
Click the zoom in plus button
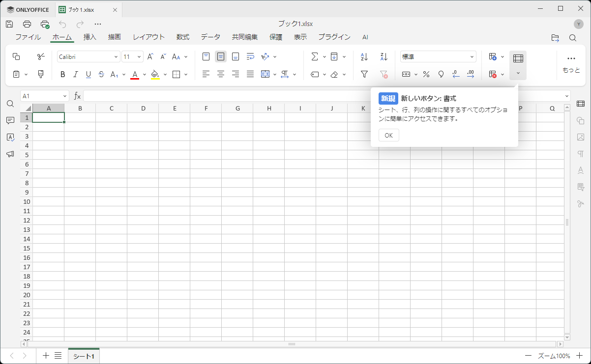(579, 356)
